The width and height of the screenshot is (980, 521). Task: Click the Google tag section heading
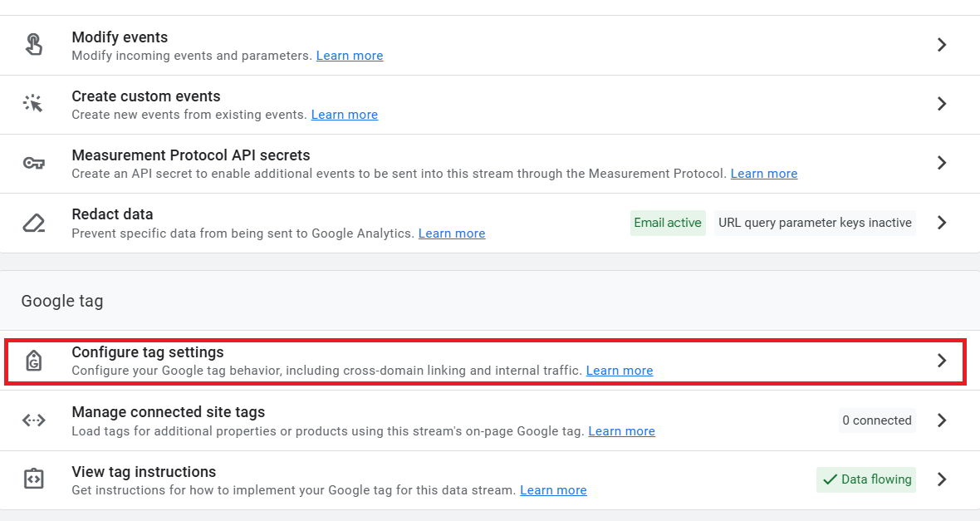point(62,301)
